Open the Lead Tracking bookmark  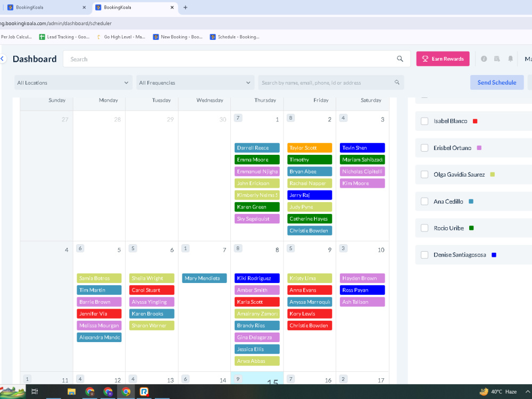click(64, 37)
